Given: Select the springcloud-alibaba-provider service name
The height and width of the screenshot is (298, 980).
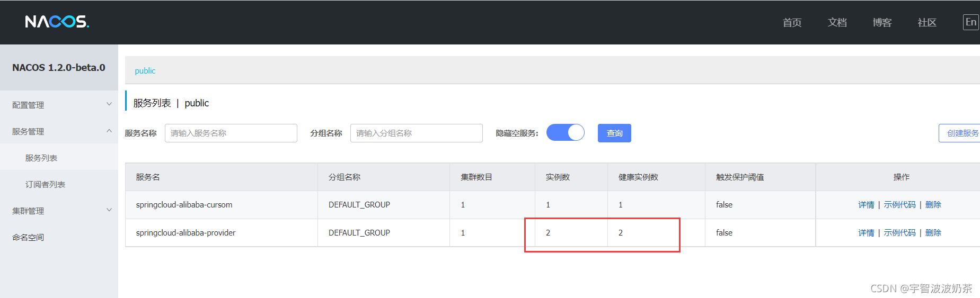Looking at the screenshot, I should (x=186, y=233).
